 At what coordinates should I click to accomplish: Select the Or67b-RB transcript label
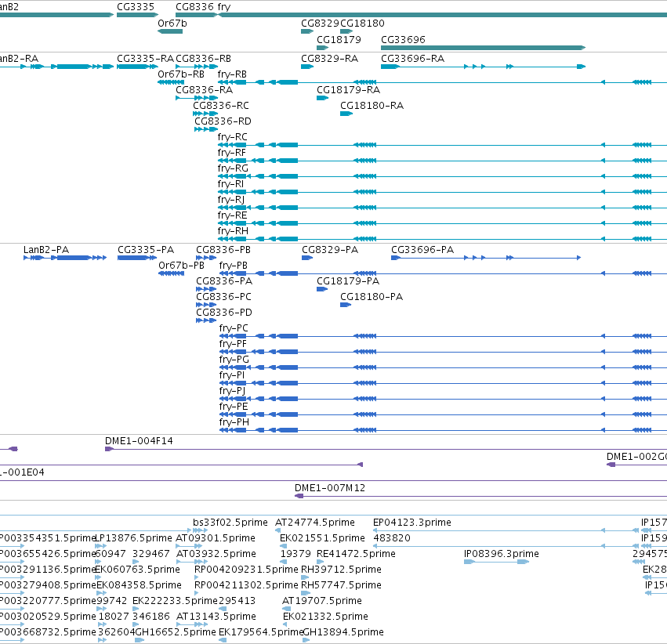click(181, 74)
